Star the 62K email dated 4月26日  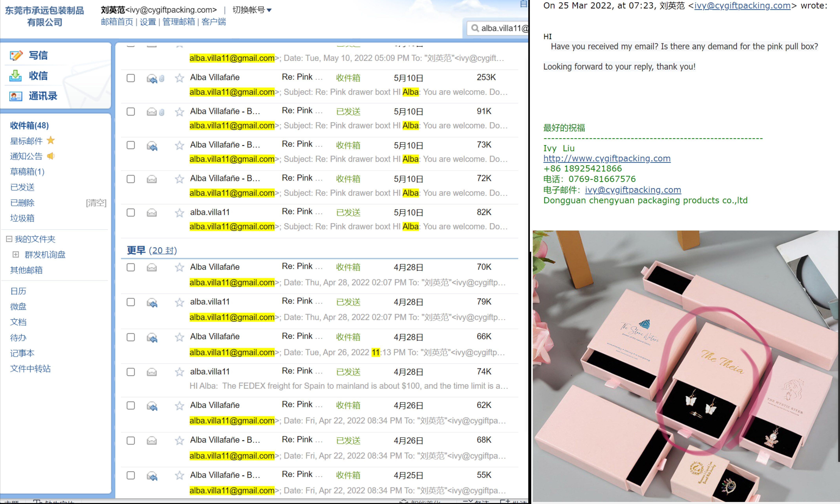(x=179, y=406)
